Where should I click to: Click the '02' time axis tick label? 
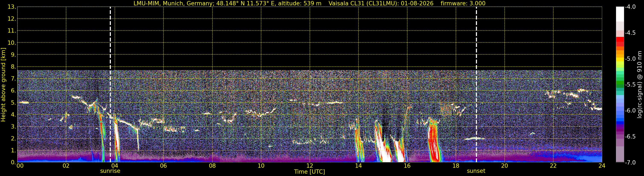tap(66, 166)
